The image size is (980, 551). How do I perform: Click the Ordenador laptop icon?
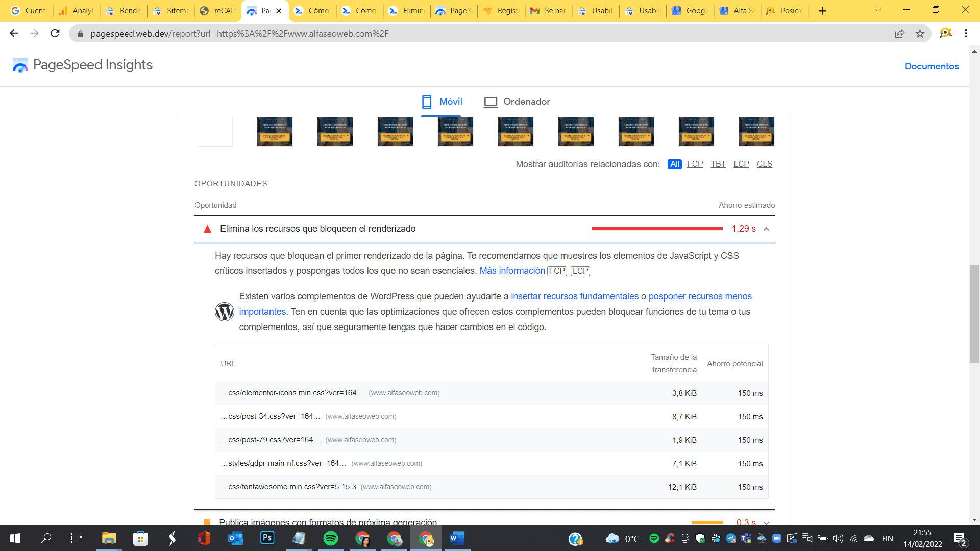coord(491,102)
